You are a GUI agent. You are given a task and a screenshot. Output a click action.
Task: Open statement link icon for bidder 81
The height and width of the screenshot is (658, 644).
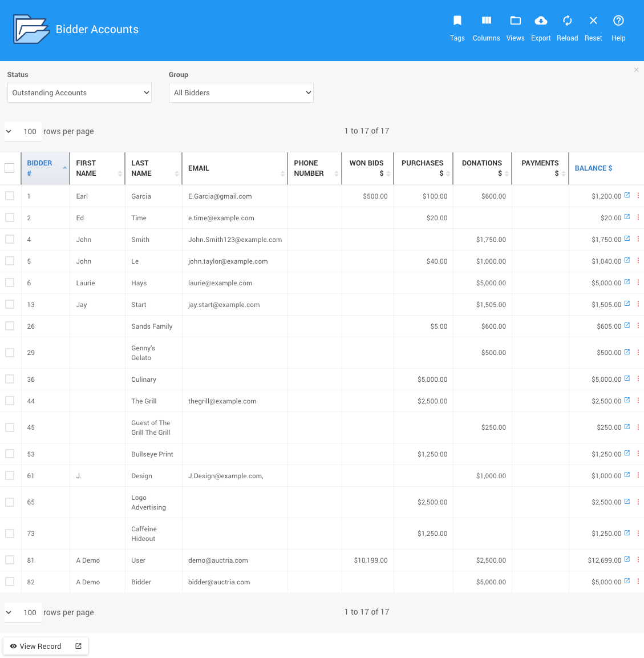click(627, 560)
